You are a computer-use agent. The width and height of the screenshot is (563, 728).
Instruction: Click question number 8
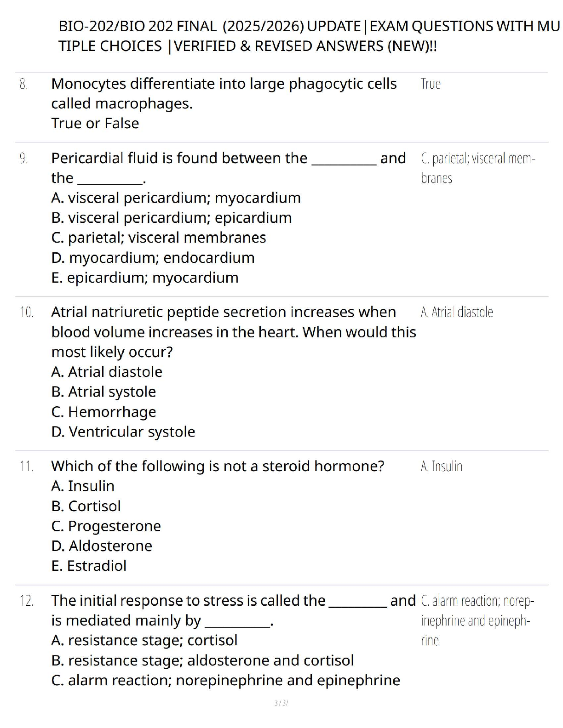click(x=24, y=84)
